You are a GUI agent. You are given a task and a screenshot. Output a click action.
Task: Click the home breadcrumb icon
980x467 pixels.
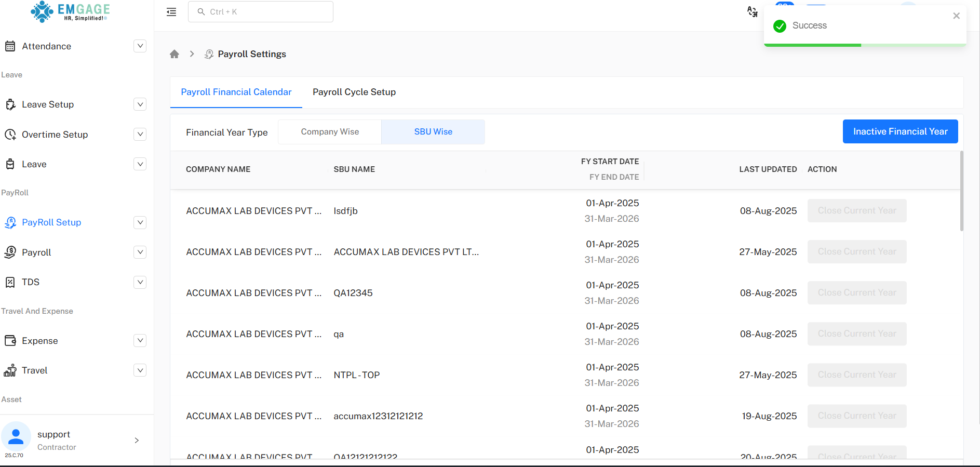point(174,54)
